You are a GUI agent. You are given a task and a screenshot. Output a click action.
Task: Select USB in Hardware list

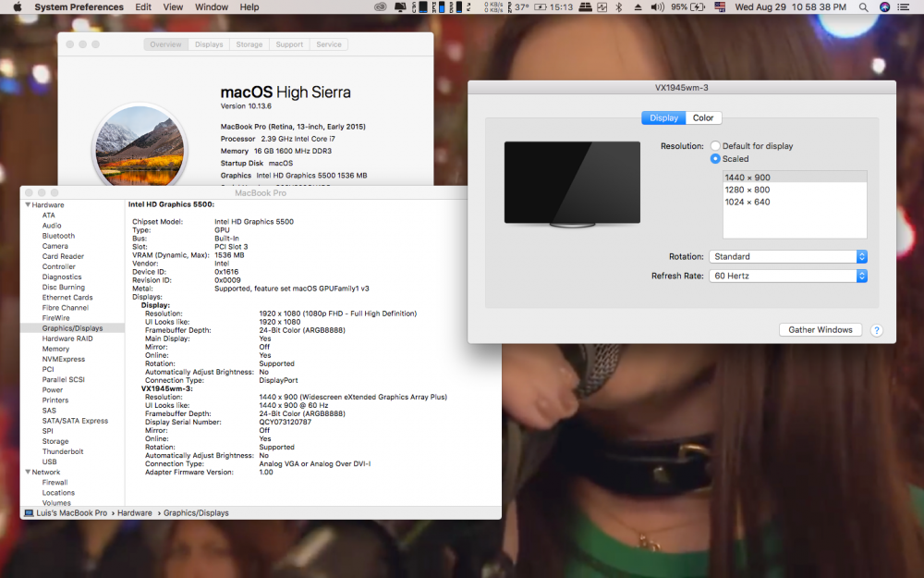(50, 461)
